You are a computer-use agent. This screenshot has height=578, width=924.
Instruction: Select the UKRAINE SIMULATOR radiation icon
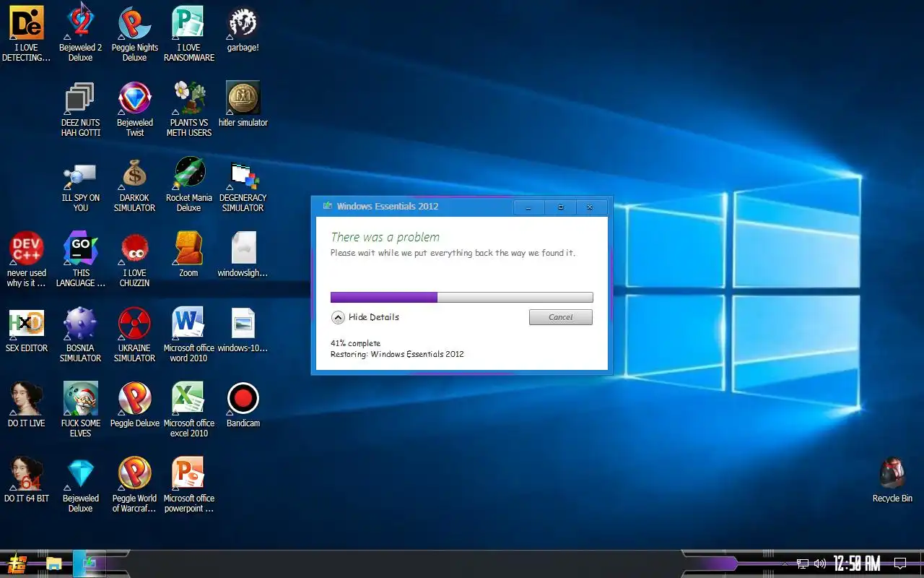coord(135,334)
